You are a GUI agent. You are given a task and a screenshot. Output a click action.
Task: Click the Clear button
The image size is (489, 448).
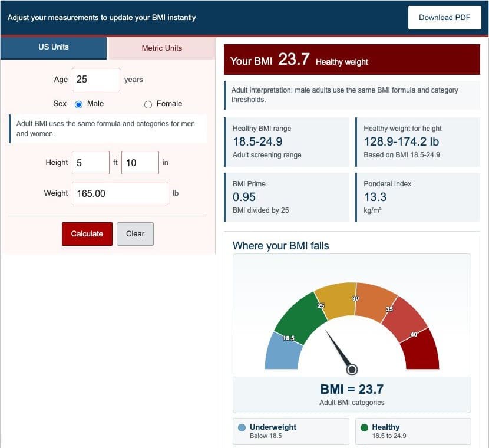135,234
